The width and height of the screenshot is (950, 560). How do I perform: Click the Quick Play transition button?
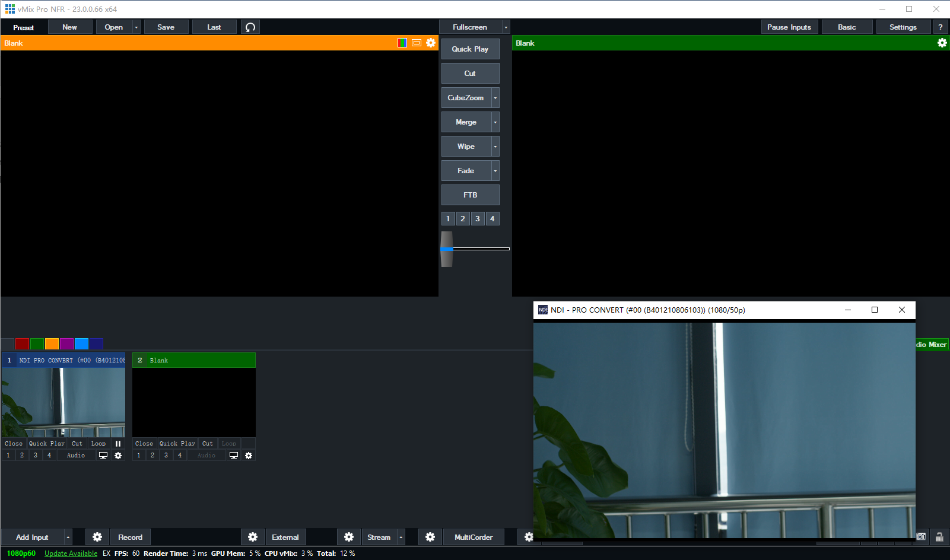(470, 49)
